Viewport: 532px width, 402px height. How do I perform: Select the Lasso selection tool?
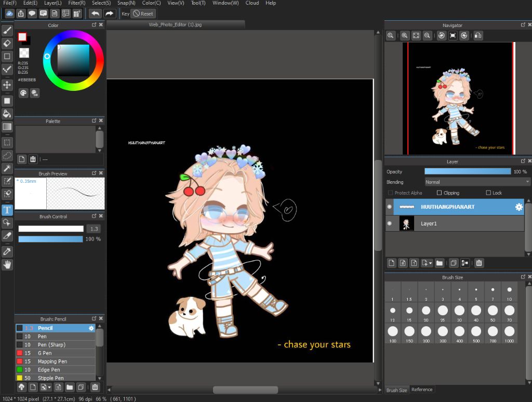click(x=7, y=155)
